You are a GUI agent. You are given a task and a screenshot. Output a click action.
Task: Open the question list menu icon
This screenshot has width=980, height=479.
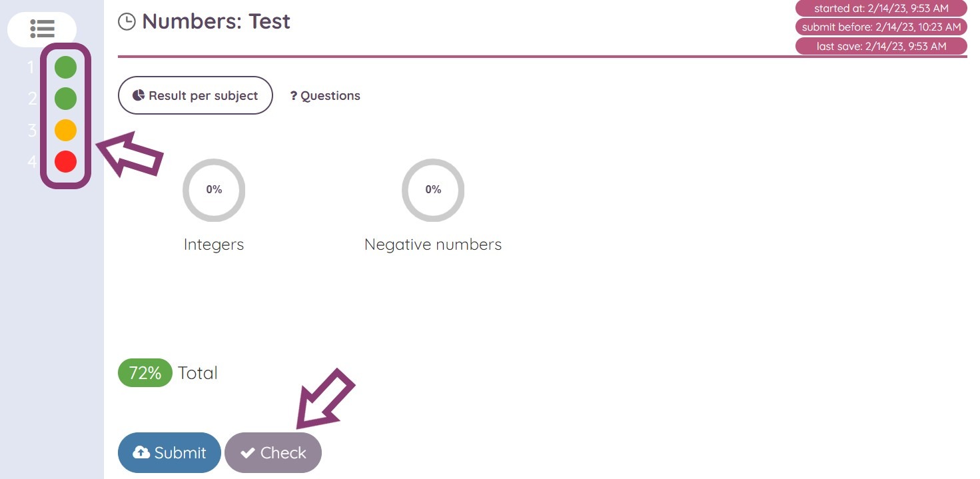(x=42, y=29)
